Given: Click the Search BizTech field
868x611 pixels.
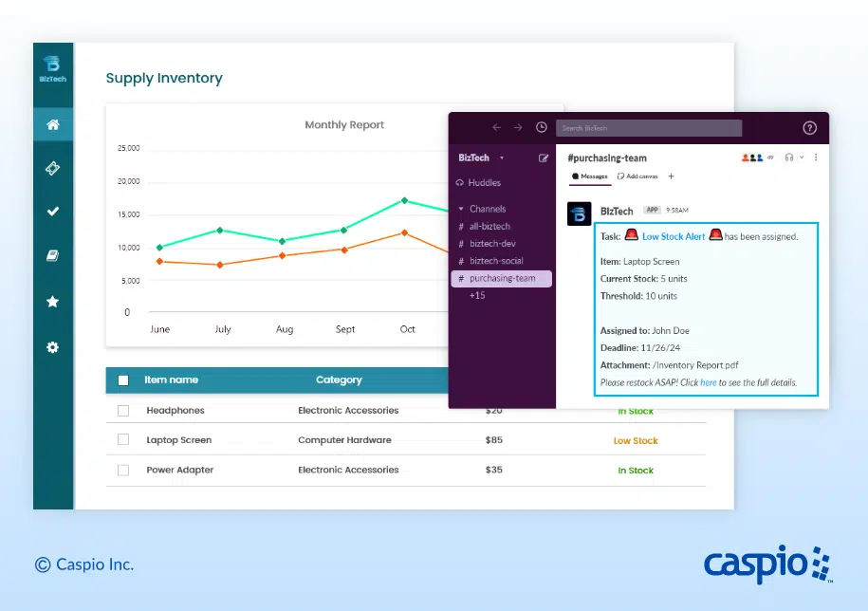Looking at the screenshot, I should coord(649,128).
